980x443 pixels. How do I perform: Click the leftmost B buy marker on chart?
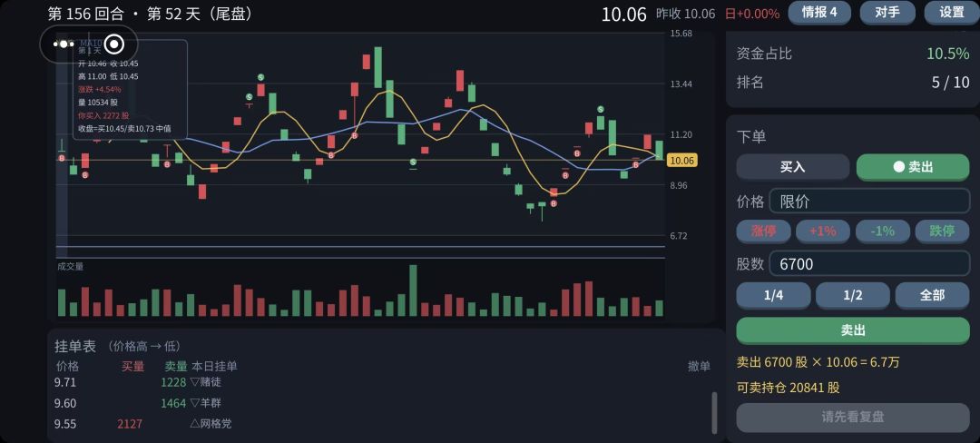click(x=62, y=159)
